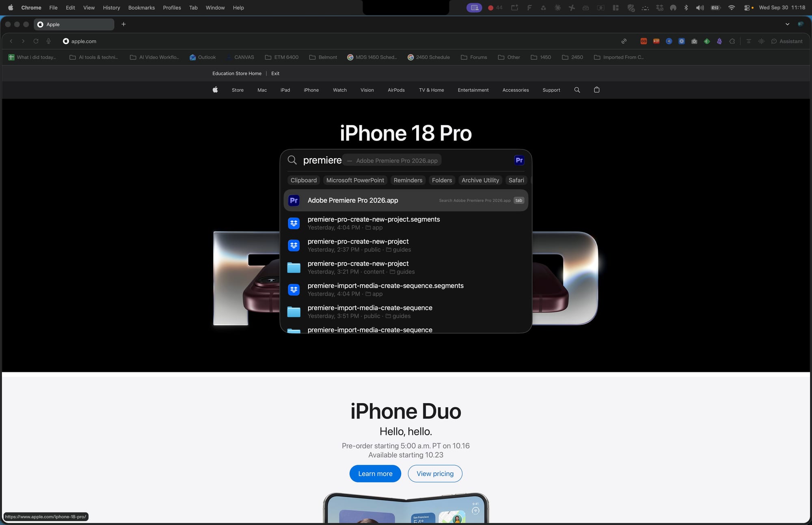Go forward with the forward arrow

coord(23,41)
